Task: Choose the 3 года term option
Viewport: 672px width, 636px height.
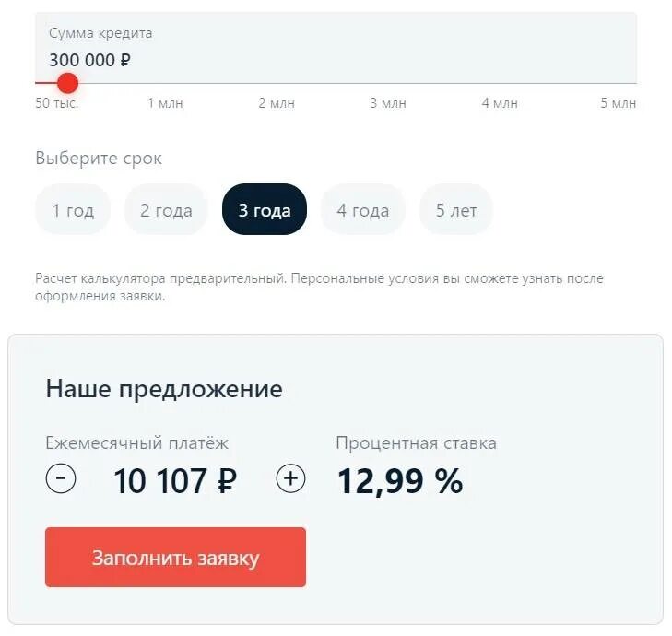Action: click(265, 210)
